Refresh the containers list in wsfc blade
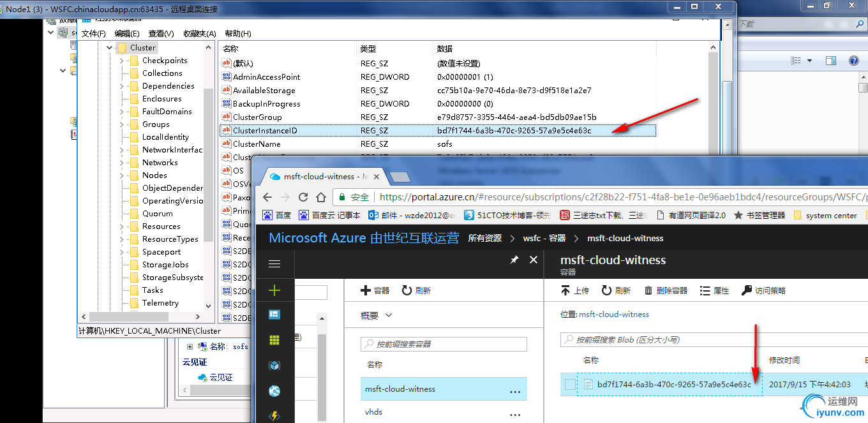This screenshot has width=868, height=423. coord(416,290)
